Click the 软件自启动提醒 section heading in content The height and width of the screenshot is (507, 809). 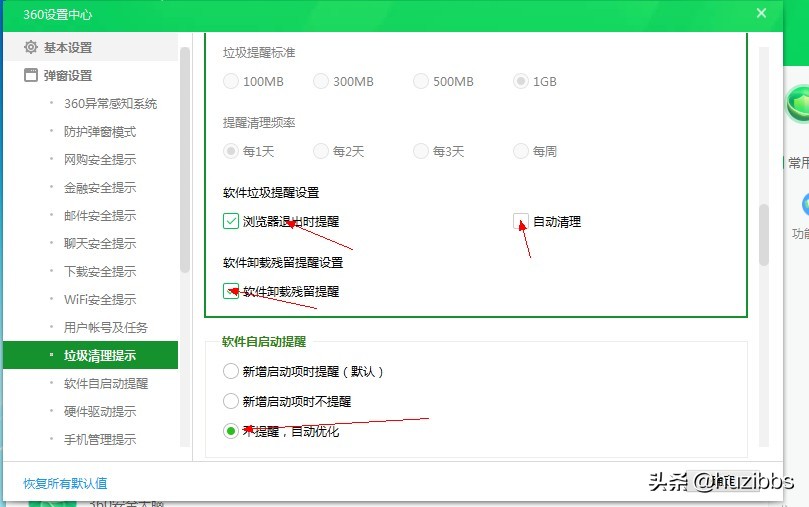264,341
